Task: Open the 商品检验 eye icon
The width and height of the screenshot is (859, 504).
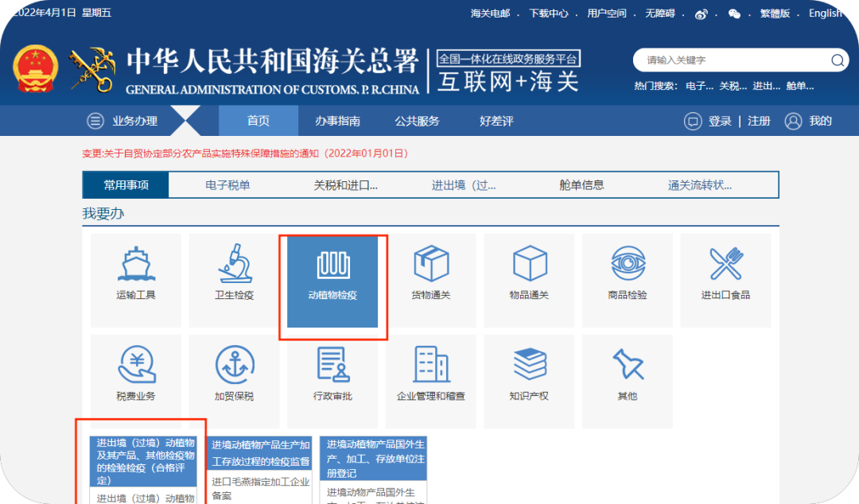Action: click(628, 263)
